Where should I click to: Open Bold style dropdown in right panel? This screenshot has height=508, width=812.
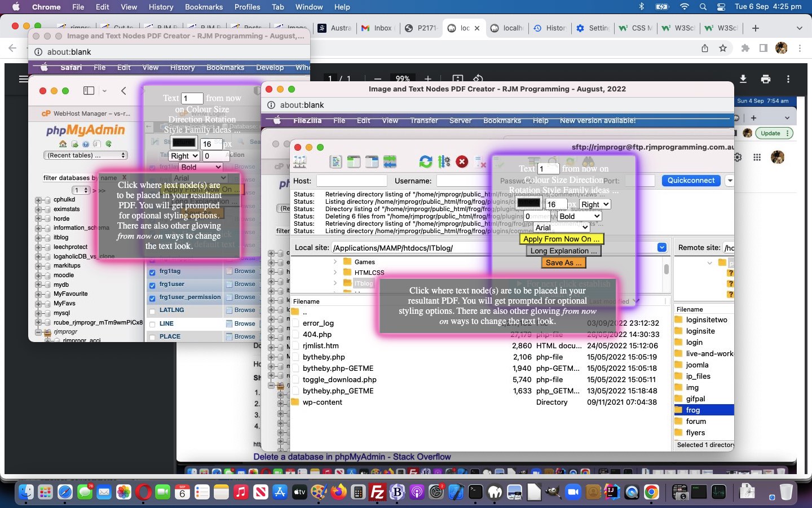click(580, 216)
